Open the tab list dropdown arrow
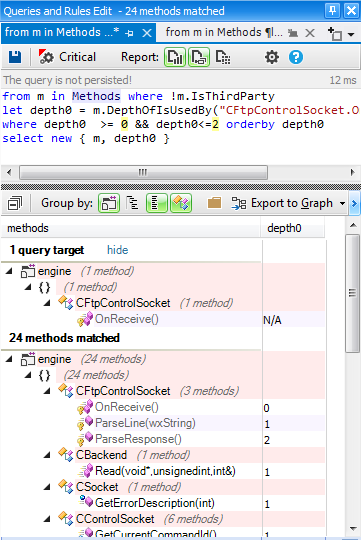 point(351,34)
